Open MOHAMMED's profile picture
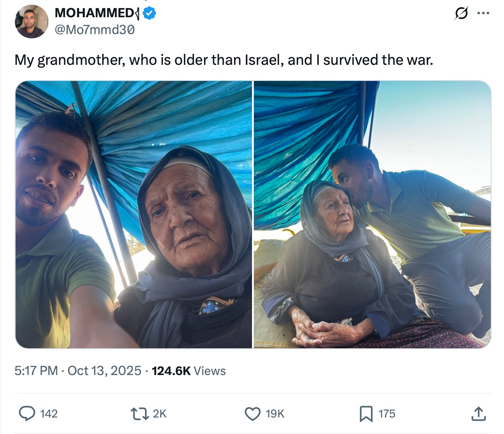 31,22
